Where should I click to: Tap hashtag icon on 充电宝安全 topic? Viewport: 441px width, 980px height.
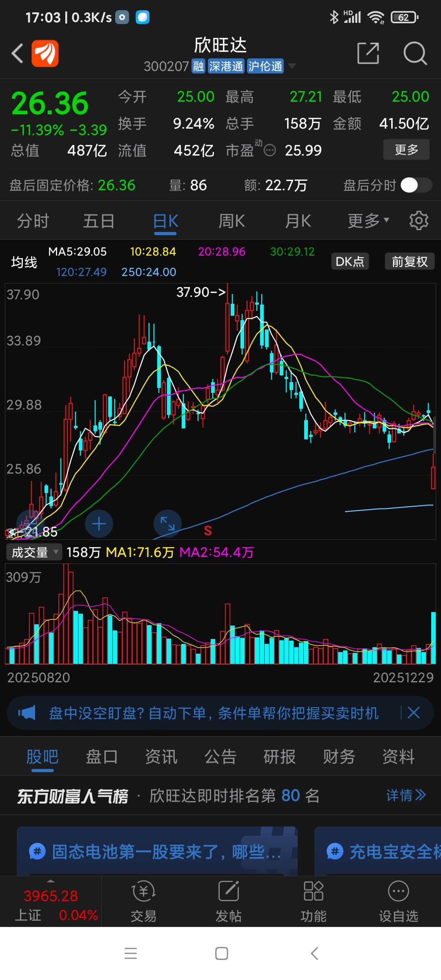coord(335,852)
